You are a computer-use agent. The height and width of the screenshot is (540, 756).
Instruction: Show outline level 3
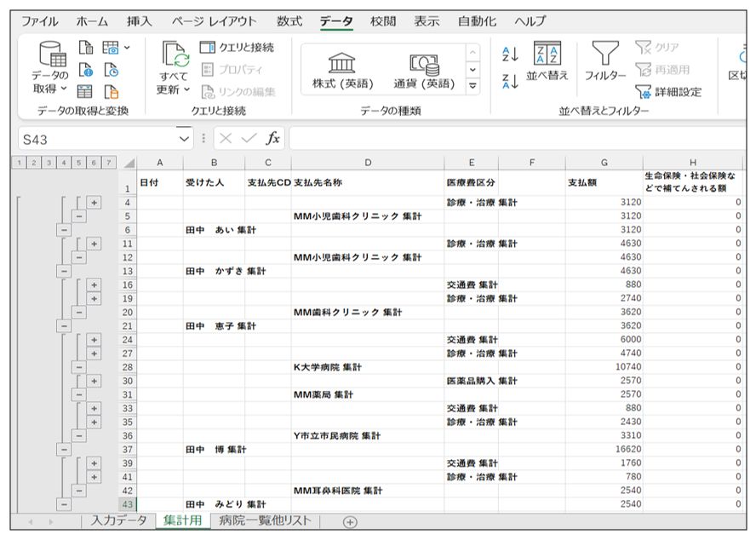tap(50, 163)
